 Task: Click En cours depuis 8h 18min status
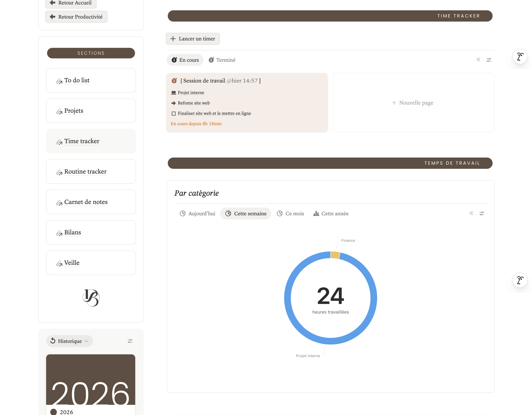[196, 124]
